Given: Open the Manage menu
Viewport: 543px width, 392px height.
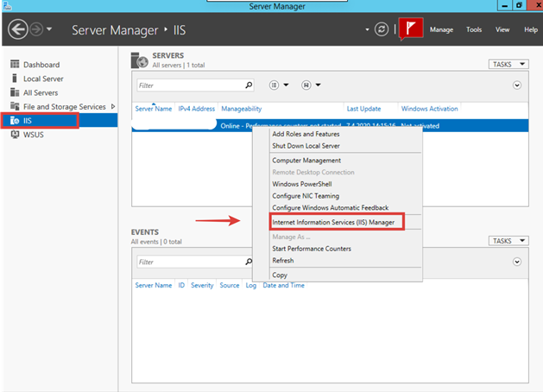Looking at the screenshot, I should (441, 29).
